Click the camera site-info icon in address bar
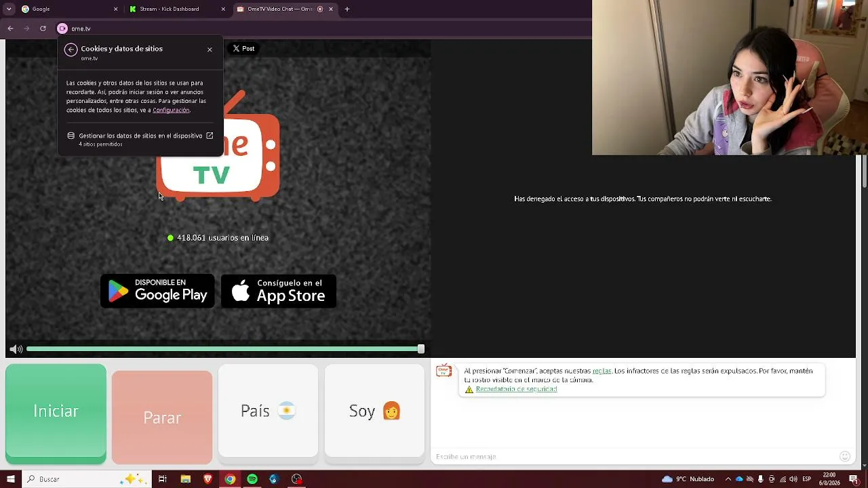 pos(62,28)
